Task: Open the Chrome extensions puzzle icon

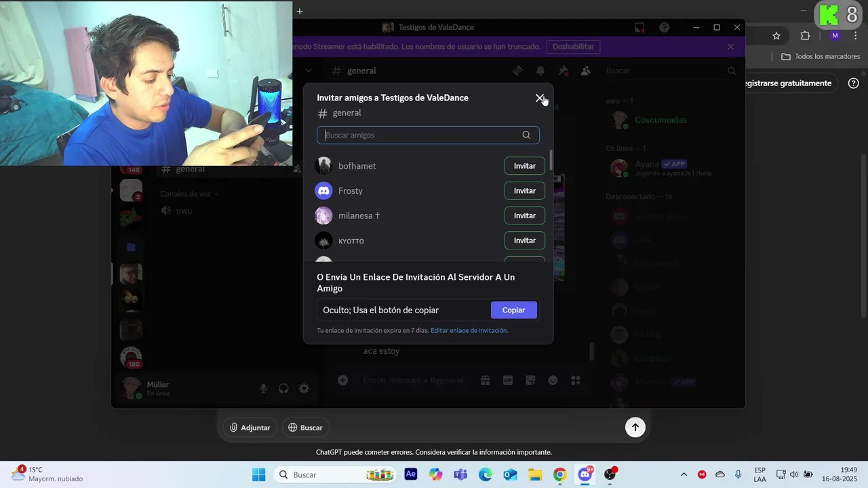Action: pos(805,36)
